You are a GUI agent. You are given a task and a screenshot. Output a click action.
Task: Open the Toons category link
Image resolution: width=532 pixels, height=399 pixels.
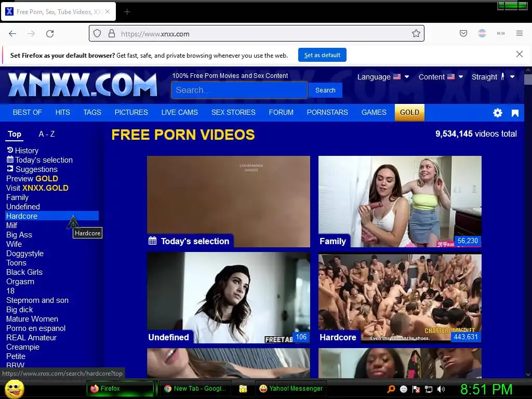(16, 263)
